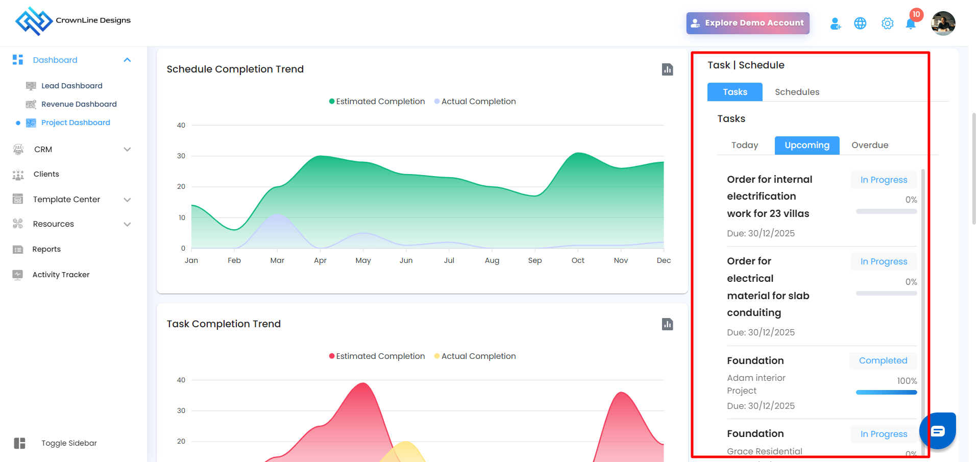Image resolution: width=980 pixels, height=462 pixels.
Task: Click the globe language icon
Action: (x=860, y=23)
